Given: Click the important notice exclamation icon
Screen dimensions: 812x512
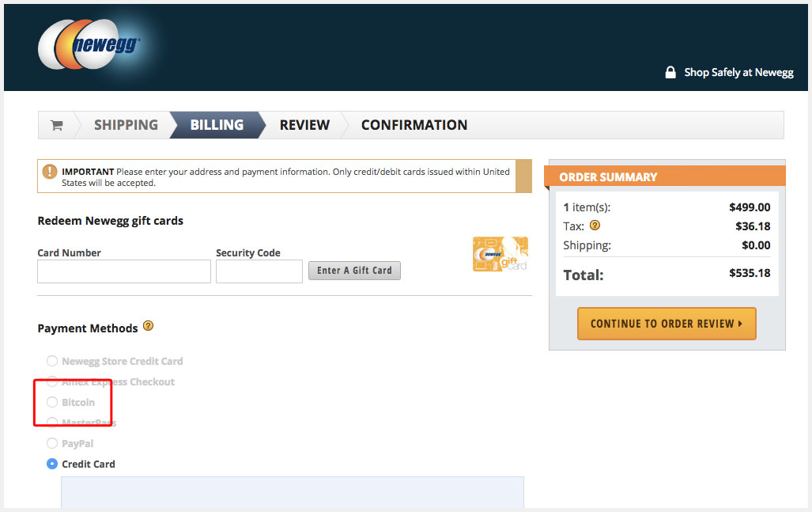Looking at the screenshot, I should (50, 172).
